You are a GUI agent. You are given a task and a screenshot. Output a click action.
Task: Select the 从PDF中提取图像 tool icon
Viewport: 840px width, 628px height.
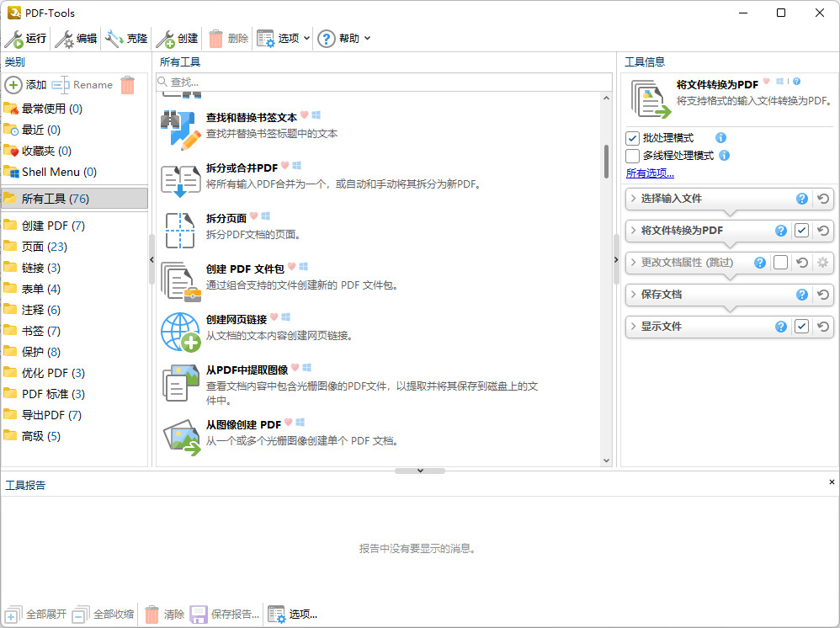click(180, 382)
